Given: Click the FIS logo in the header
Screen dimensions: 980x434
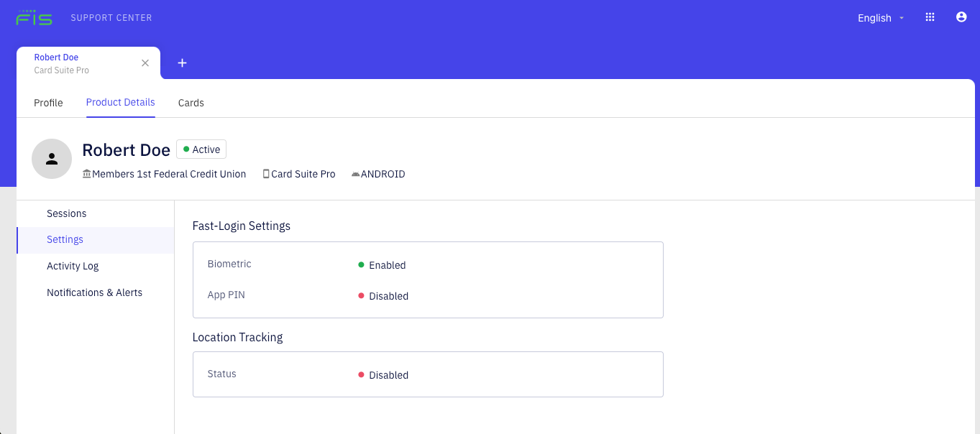Looking at the screenshot, I should pos(34,17).
